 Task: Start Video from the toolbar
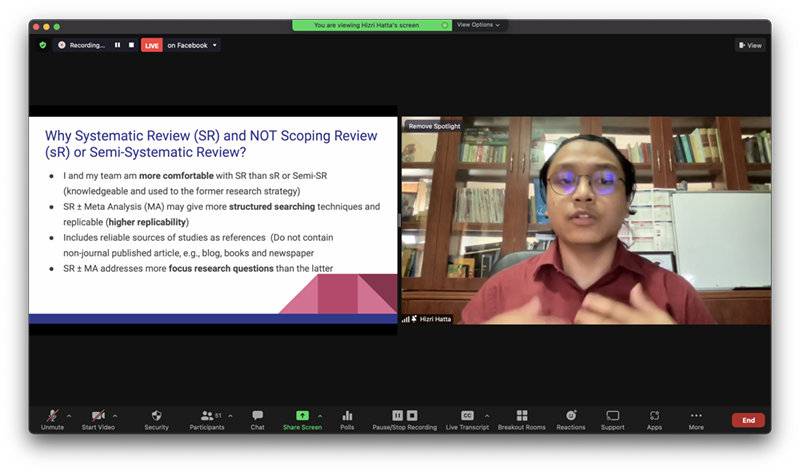[98, 416]
